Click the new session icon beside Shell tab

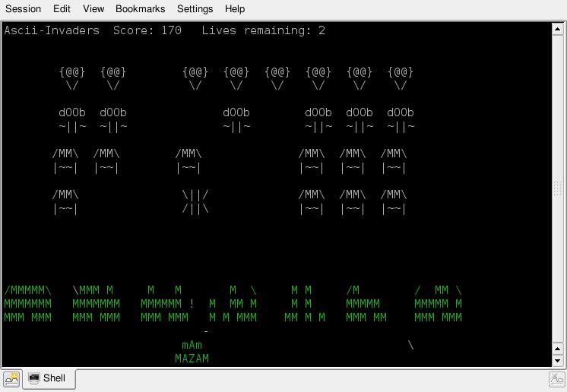point(11,378)
